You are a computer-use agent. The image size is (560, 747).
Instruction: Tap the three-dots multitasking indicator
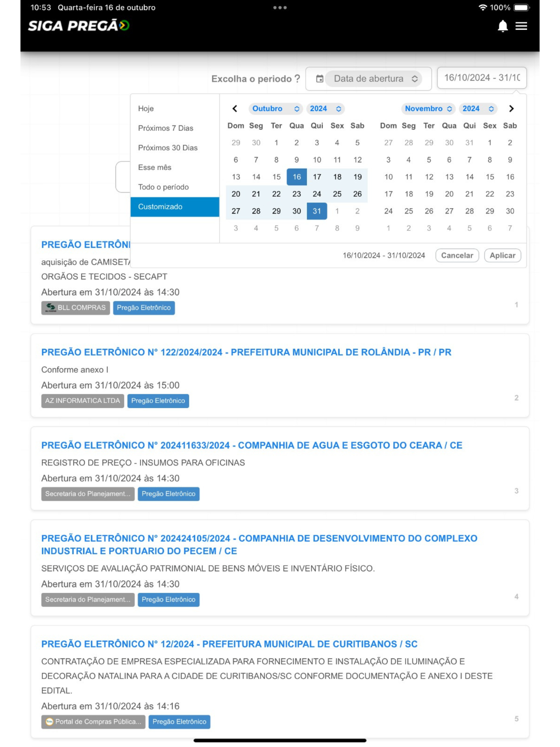pyautogui.click(x=280, y=7)
